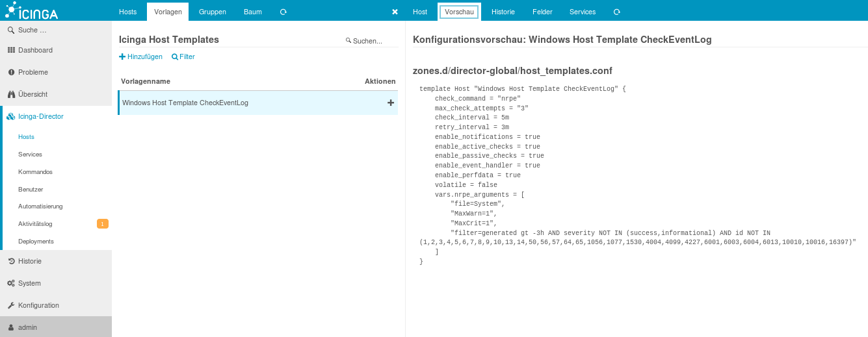868x337 pixels.
Task: Click the Icinga logo in the header
Action: [33, 10]
